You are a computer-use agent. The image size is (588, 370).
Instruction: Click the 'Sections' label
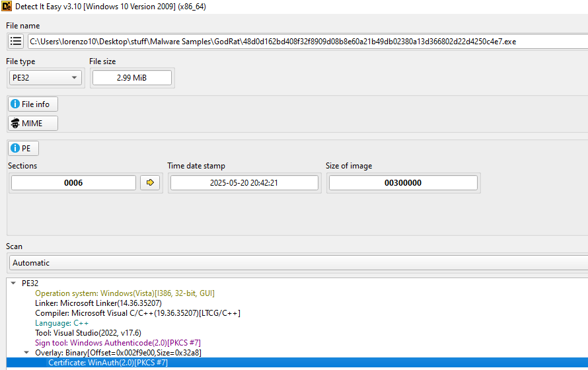(22, 166)
